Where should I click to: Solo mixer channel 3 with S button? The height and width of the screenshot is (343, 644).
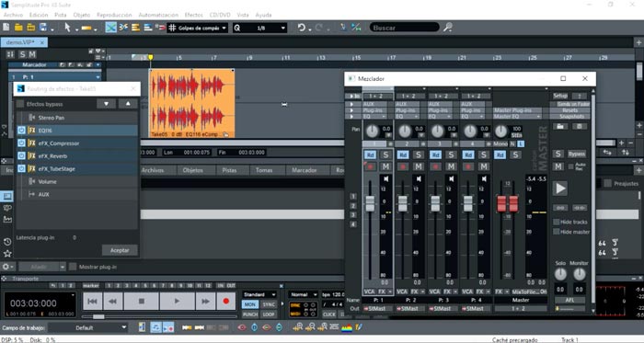[x=451, y=154]
